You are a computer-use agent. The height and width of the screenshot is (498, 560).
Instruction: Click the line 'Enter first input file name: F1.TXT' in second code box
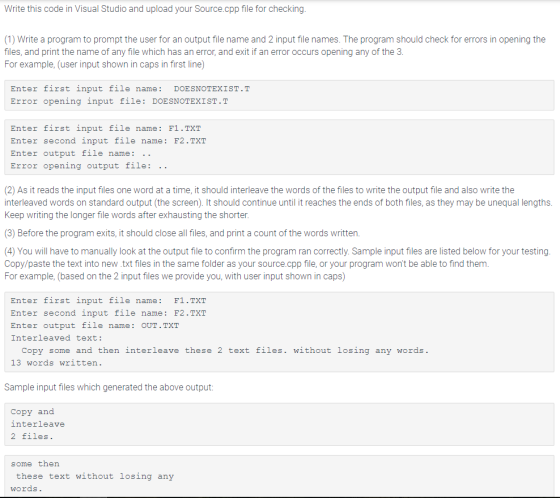106,128
